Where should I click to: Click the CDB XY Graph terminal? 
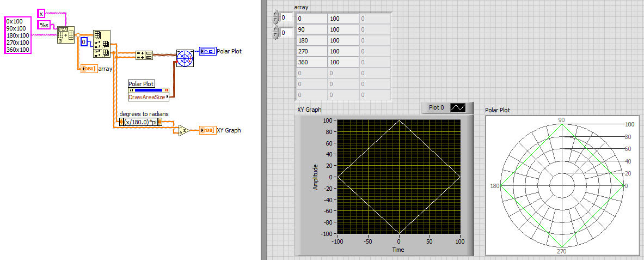(x=207, y=130)
